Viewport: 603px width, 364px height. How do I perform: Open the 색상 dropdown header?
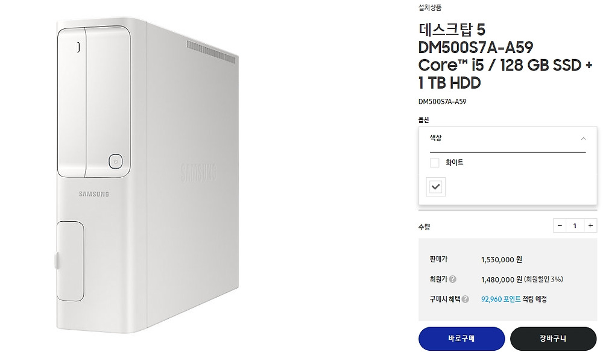click(508, 139)
